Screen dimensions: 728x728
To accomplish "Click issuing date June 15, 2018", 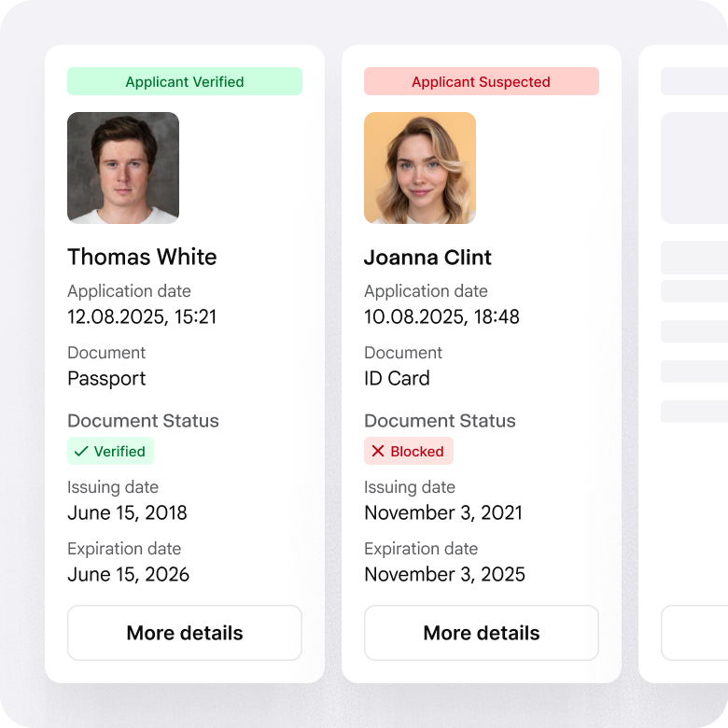I will [127, 512].
